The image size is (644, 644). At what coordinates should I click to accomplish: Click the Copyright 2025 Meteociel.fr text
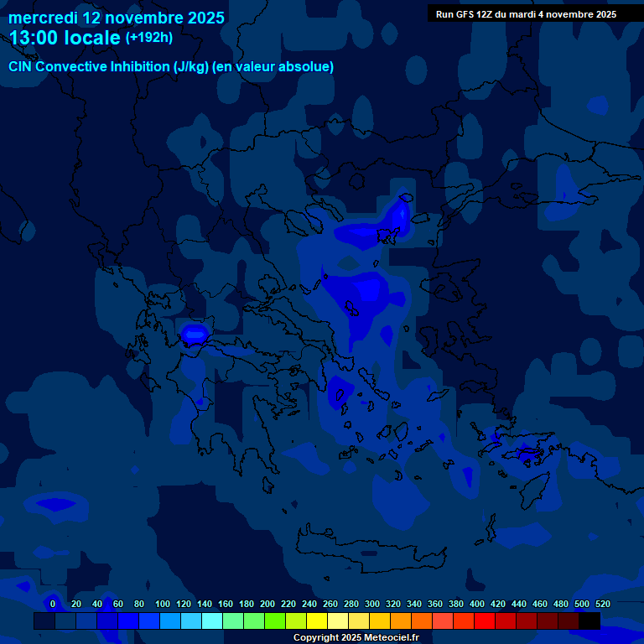[x=356, y=638]
